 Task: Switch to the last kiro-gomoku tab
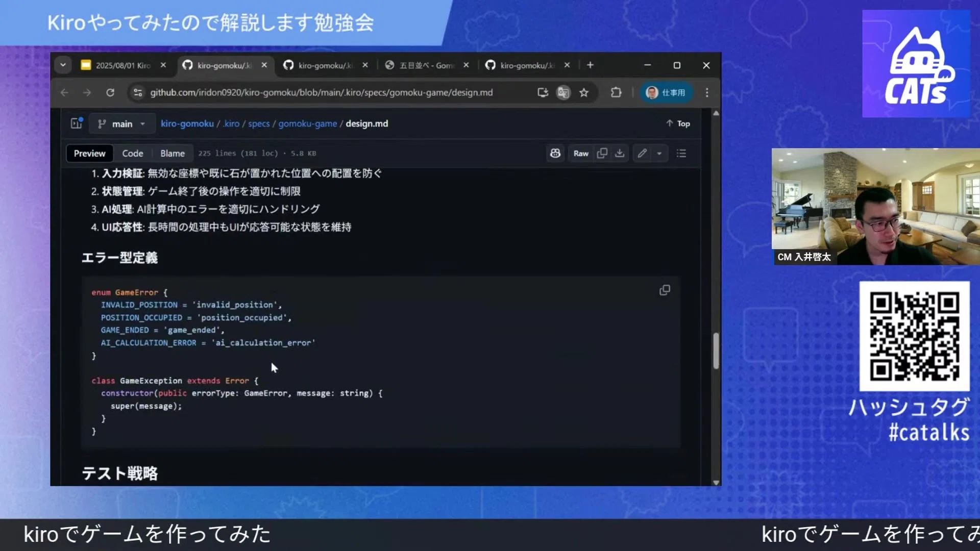pos(527,65)
